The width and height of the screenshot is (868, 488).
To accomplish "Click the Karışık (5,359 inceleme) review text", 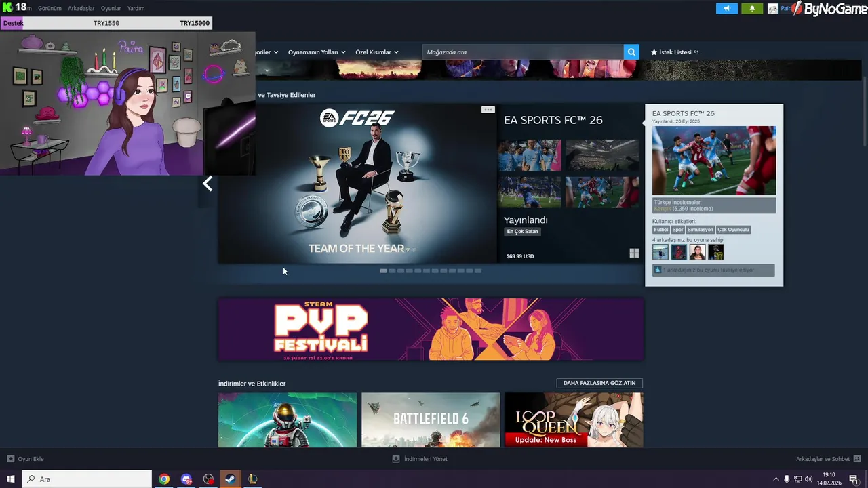I will point(684,209).
